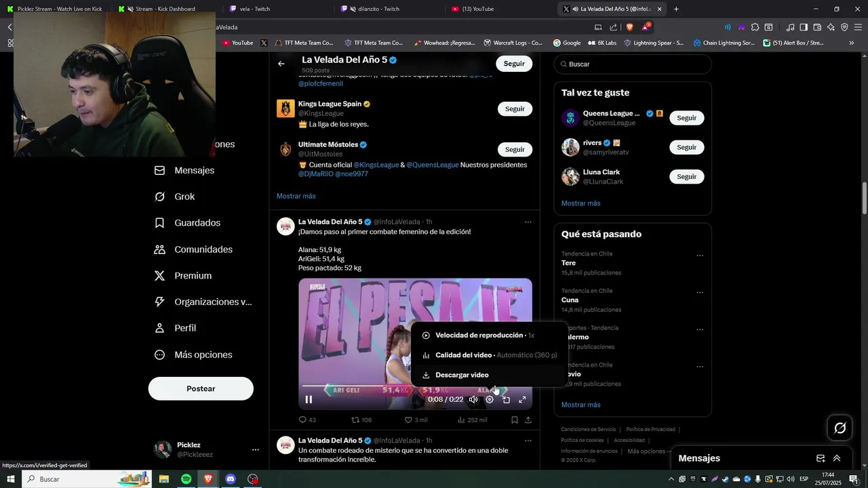Open the Wowhead bookmark
Image resolution: width=868 pixels, height=488 pixels.
pyautogui.click(x=445, y=43)
